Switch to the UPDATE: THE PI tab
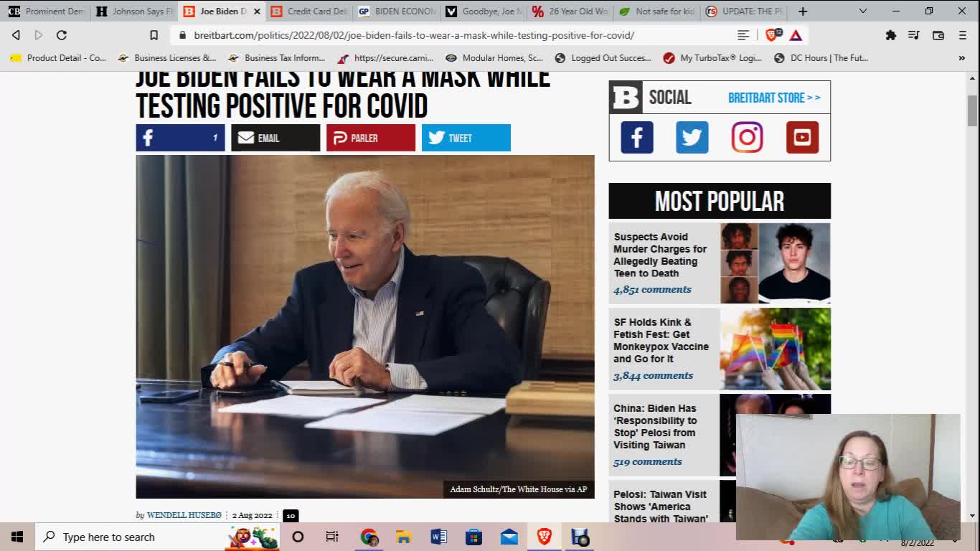Viewport: 980px width, 551px height. (x=745, y=11)
